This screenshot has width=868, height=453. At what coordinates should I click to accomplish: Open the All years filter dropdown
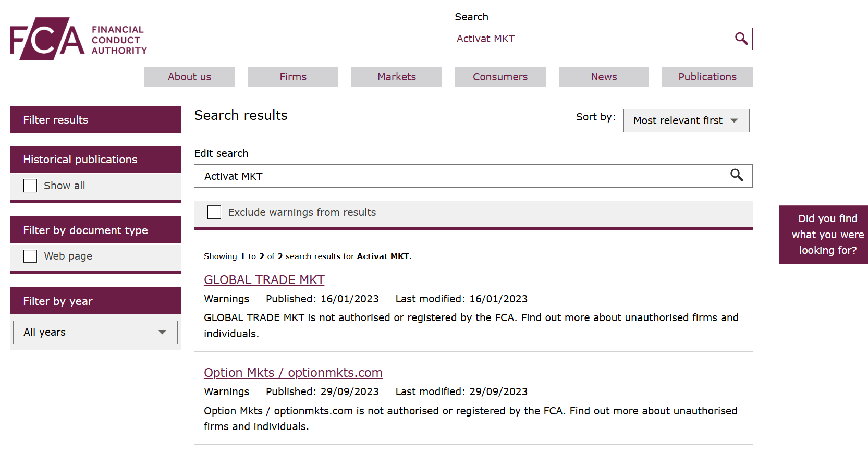pyautogui.click(x=95, y=332)
